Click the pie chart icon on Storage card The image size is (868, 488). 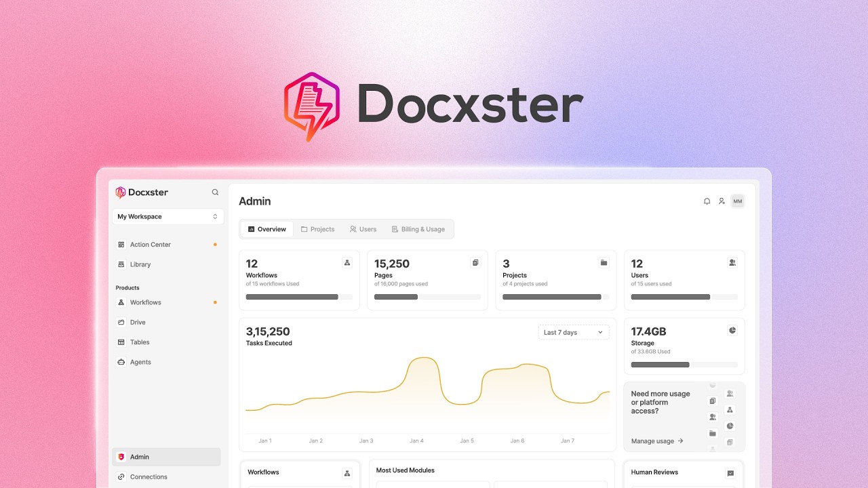732,330
